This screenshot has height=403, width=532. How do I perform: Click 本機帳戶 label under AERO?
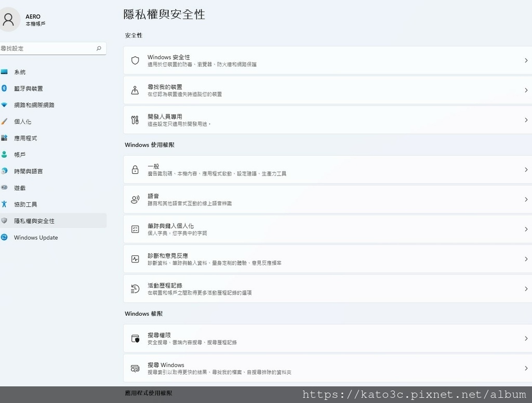36,24
